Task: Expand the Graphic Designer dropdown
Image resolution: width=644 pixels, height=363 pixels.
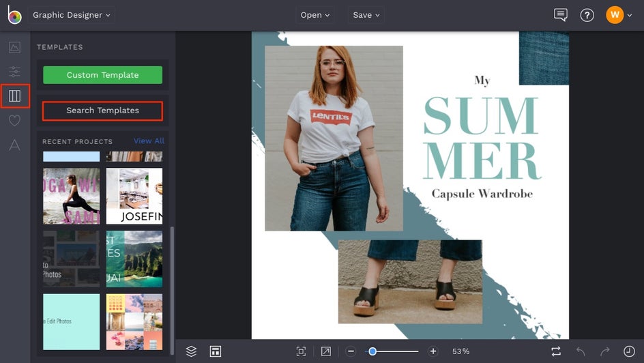Action: (72, 15)
